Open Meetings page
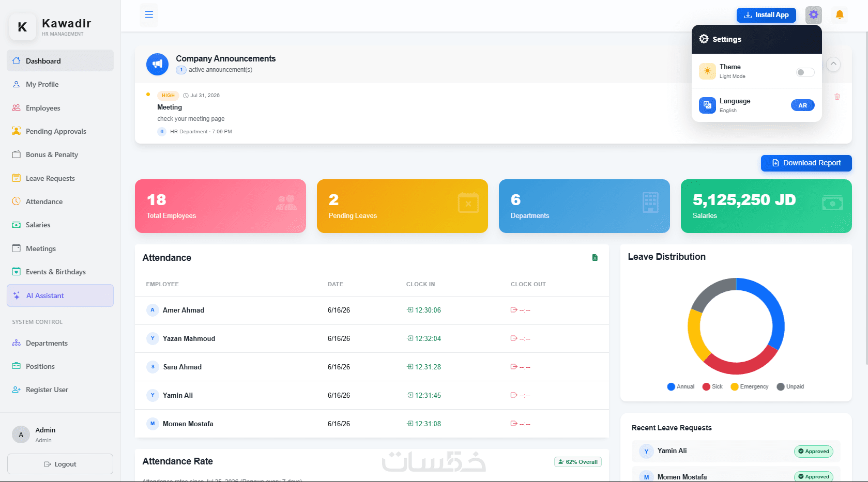This screenshot has width=868, height=482. [x=60, y=248]
